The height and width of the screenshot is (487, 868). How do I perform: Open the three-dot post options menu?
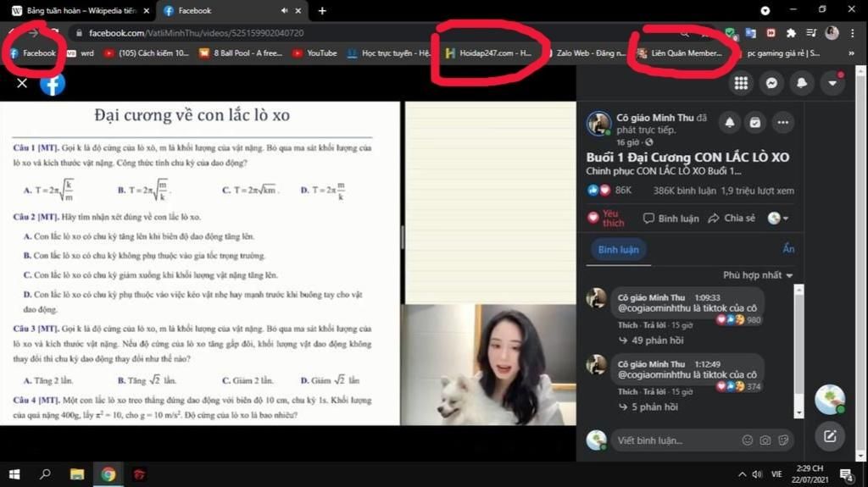coord(782,122)
